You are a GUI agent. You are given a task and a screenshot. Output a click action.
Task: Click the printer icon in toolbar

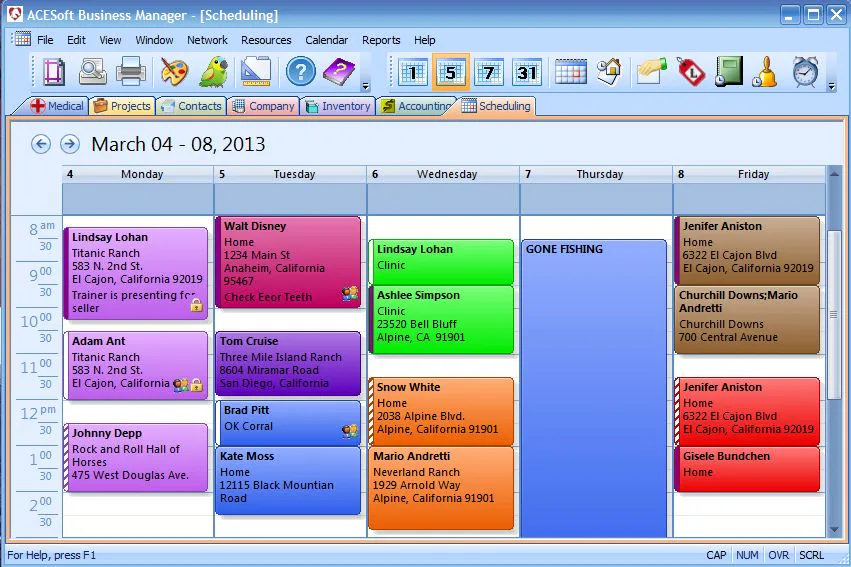[130, 72]
